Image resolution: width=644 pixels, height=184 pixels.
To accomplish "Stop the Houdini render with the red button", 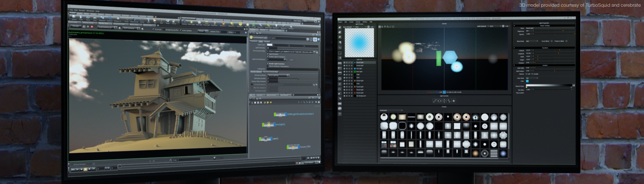I will (92, 27).
